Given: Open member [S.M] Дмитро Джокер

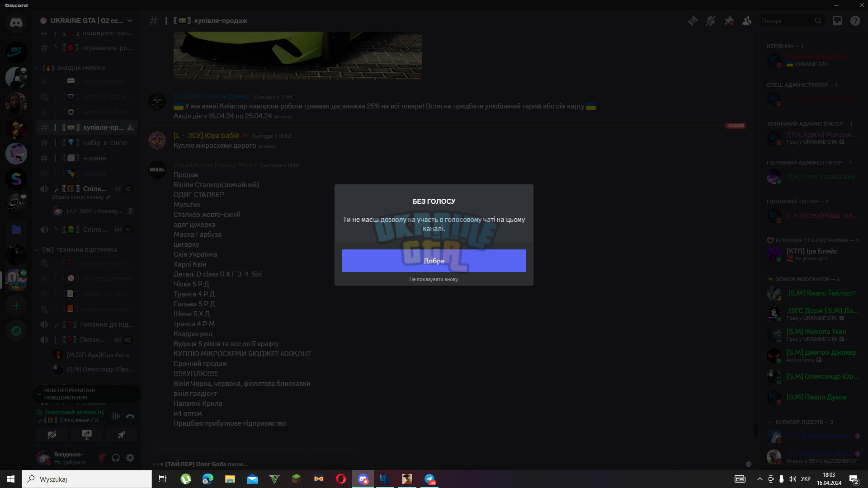Looking at the screenshot, I should pos(812,356).
